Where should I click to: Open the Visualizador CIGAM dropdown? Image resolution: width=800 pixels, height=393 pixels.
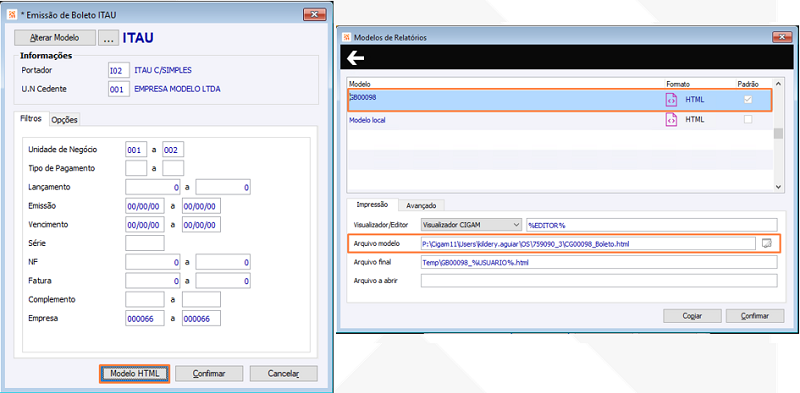470,225
